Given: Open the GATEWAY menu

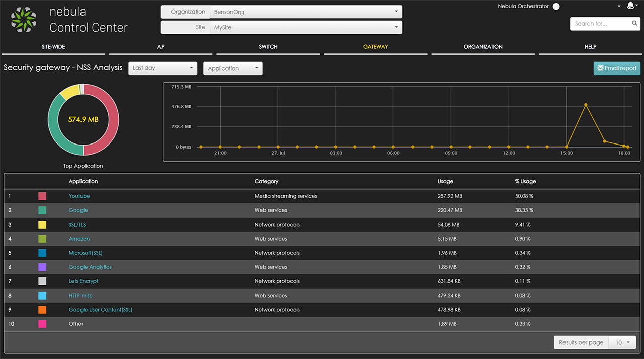Looking at the screenshot, I should 376,47.
